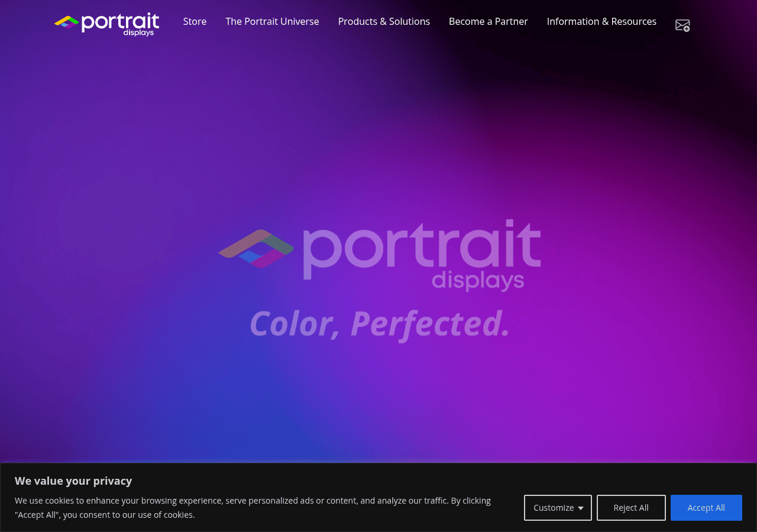Open the newsletter envelope icon in header
This screenshot has width=757, height=532.
click(x=682, y=25)
